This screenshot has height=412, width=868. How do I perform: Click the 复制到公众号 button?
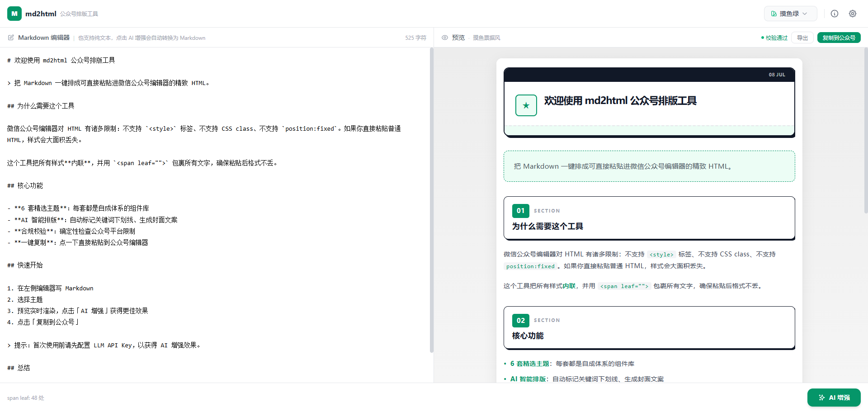click(839, 38)
